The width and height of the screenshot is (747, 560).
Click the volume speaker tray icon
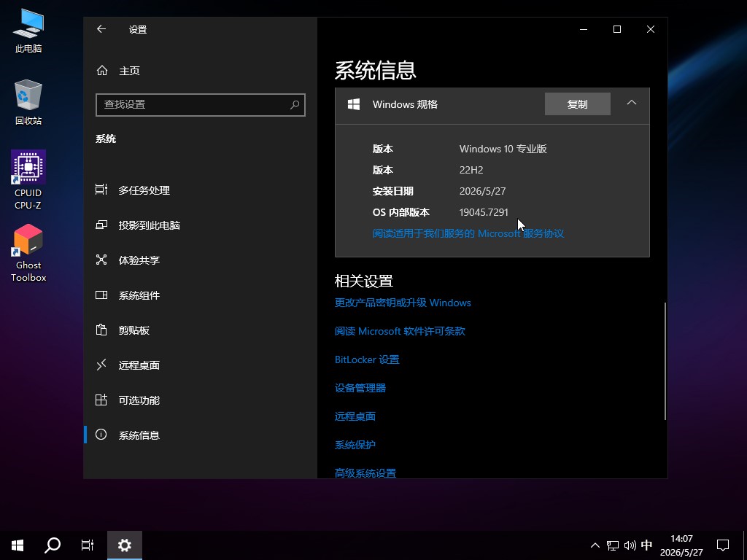pos(630,545)
